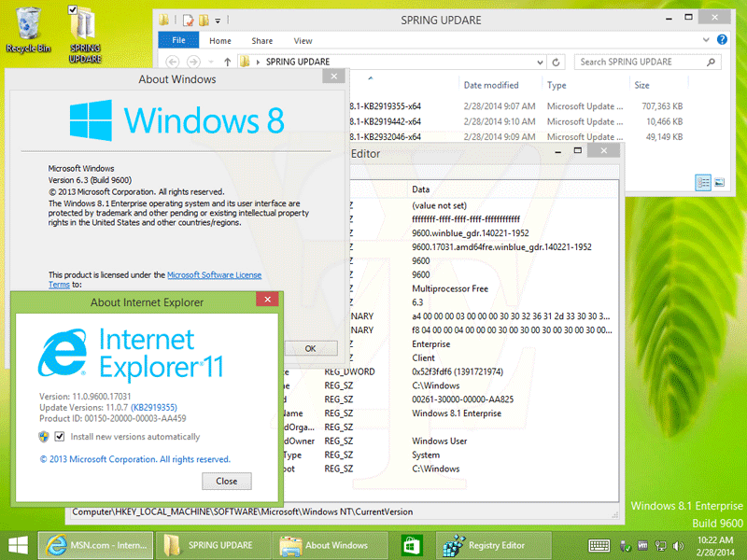Image resolution: width=747 pixels, height=560 pixels.
Task: Click the Up arrow in Explorer navigation
Action: click(x=225, y=62)
